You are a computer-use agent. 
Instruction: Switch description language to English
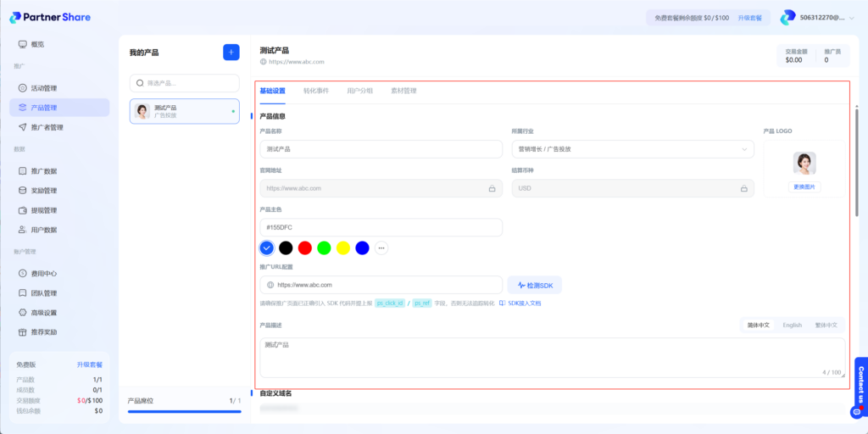point(792,325)
